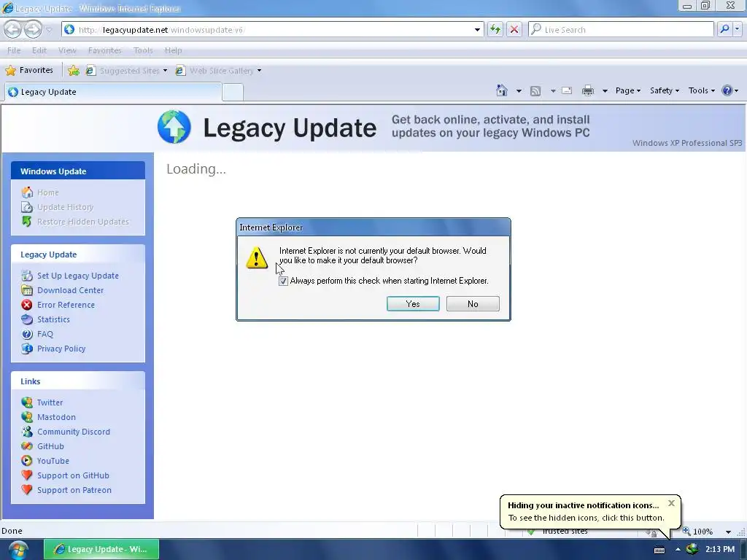Click Yes in the Internet Explorer dialog
Viewport: 747px width, 560px height.
413,304
